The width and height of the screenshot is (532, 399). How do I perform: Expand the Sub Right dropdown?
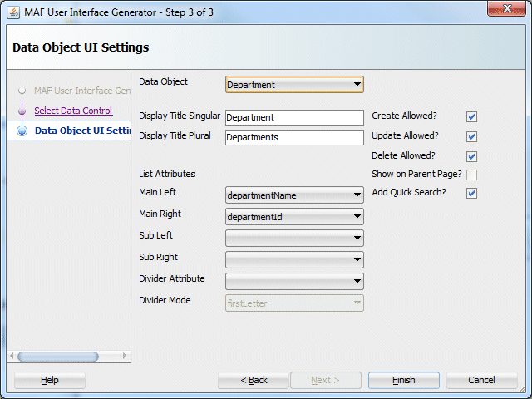pos(294,259)
